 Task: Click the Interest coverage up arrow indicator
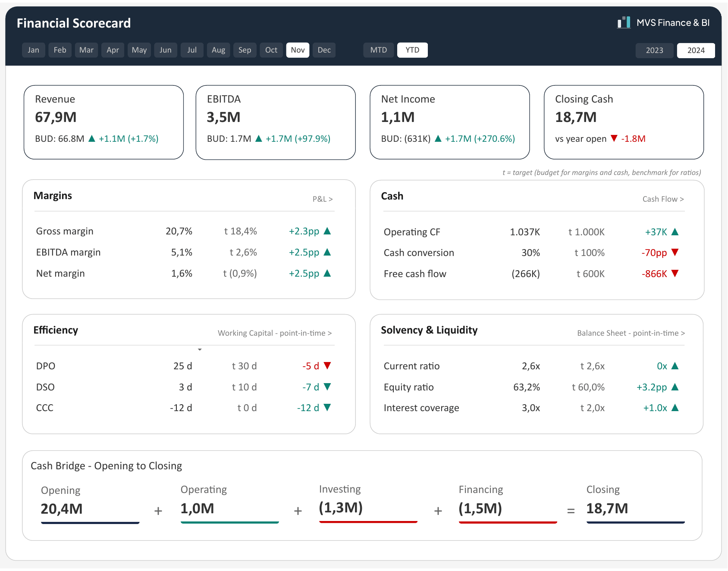click(x=675, y=408)
